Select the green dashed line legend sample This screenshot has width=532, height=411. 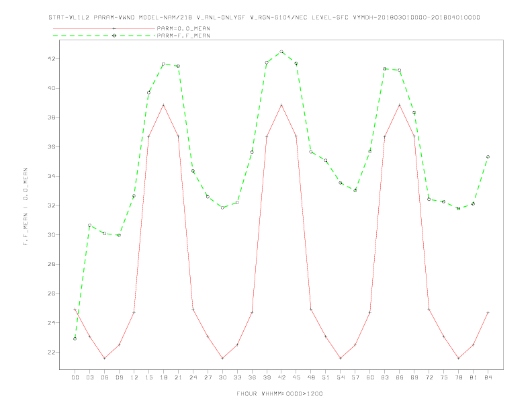click(104, 36)
